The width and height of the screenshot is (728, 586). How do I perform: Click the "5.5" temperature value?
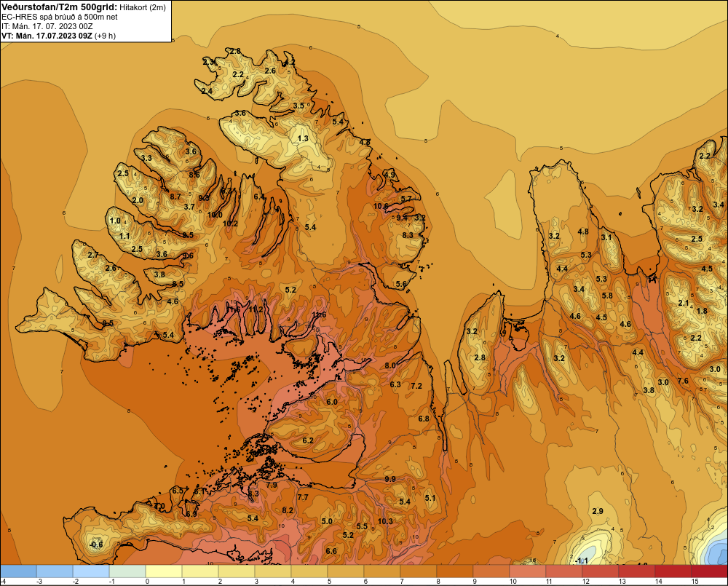[x=362, y=526]
